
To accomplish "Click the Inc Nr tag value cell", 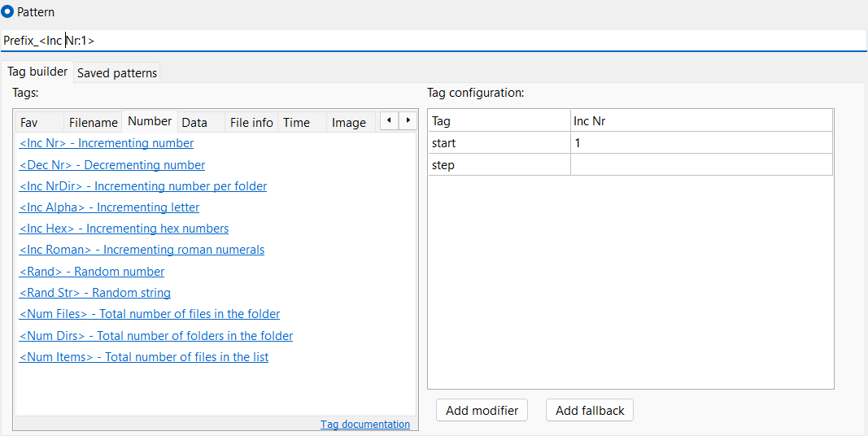I will [x=701, y=120].
